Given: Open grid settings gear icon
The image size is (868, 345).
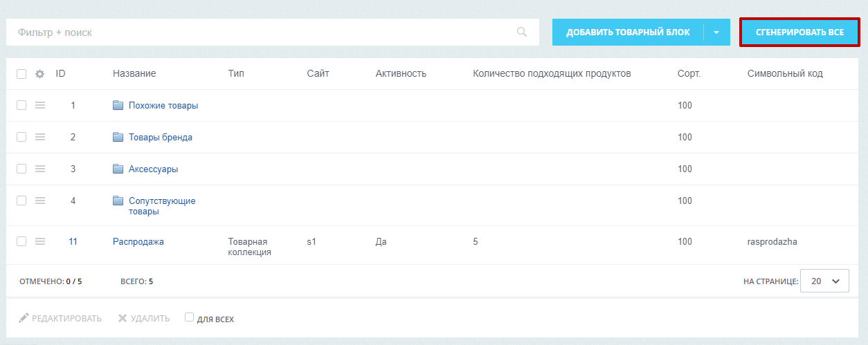Looking at the screenshot, I should 40,74.
